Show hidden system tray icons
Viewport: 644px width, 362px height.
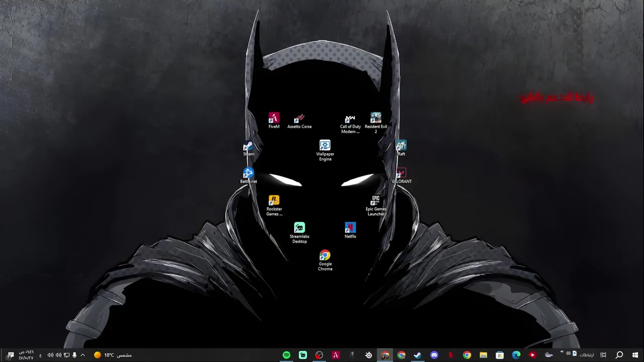(83, 355)
